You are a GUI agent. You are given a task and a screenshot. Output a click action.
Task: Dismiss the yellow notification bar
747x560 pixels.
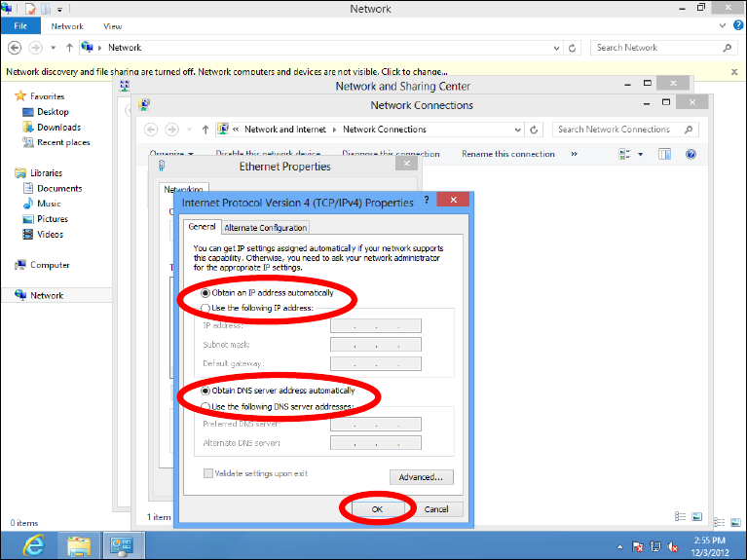pyautogui.click(x=734, y=72)
